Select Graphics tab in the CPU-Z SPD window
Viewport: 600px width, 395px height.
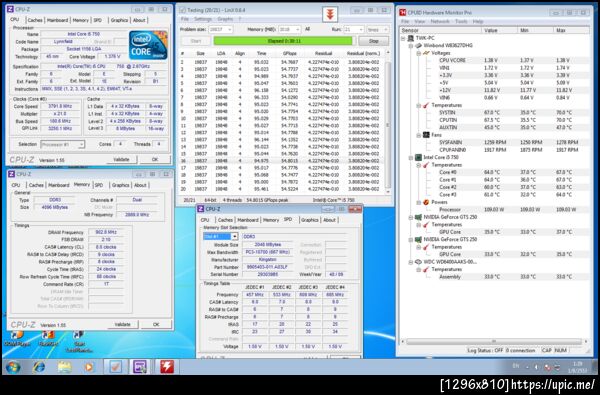[310, 220]
